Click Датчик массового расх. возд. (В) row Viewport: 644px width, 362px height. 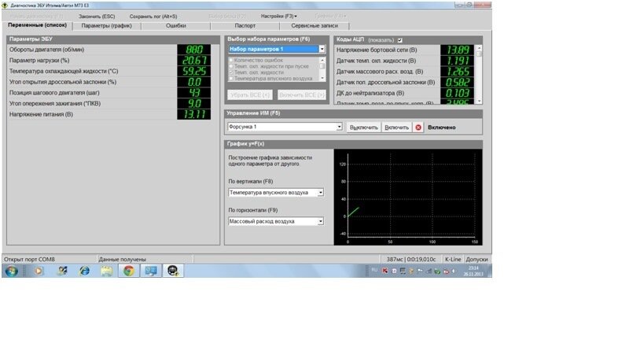coord(404,72)
